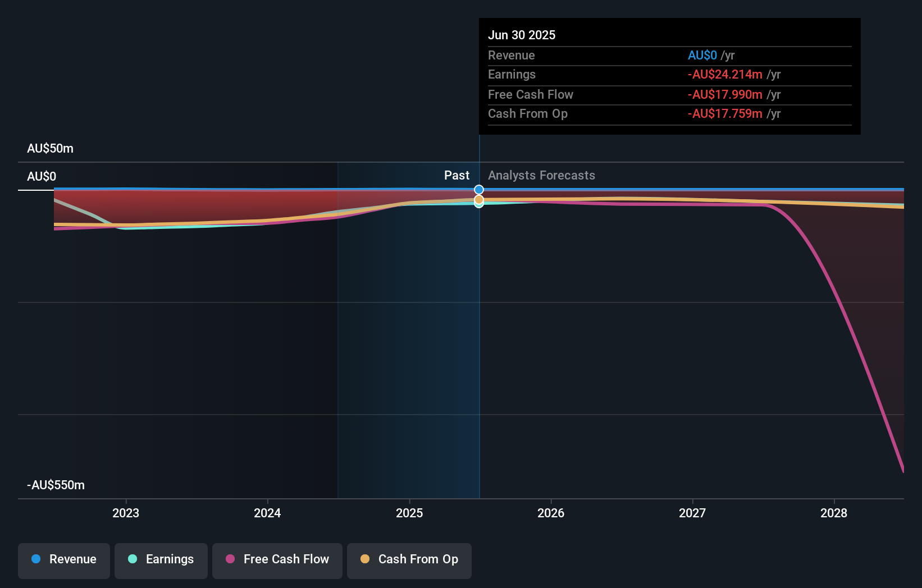Switch to the Analysts Forecasts section
The height and width of the screenshot is (588, 922).
[541, 175]
